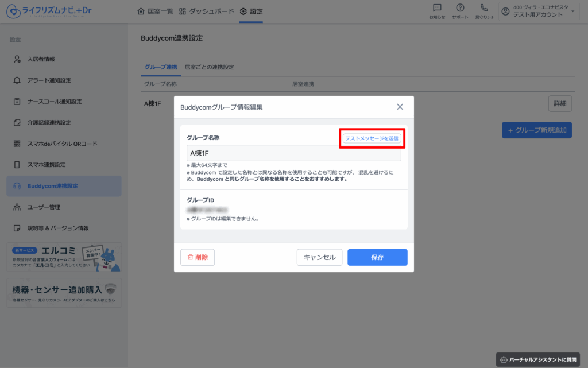
Task: Click the グループ新規追加 button
Action: (x=537, y=130)
